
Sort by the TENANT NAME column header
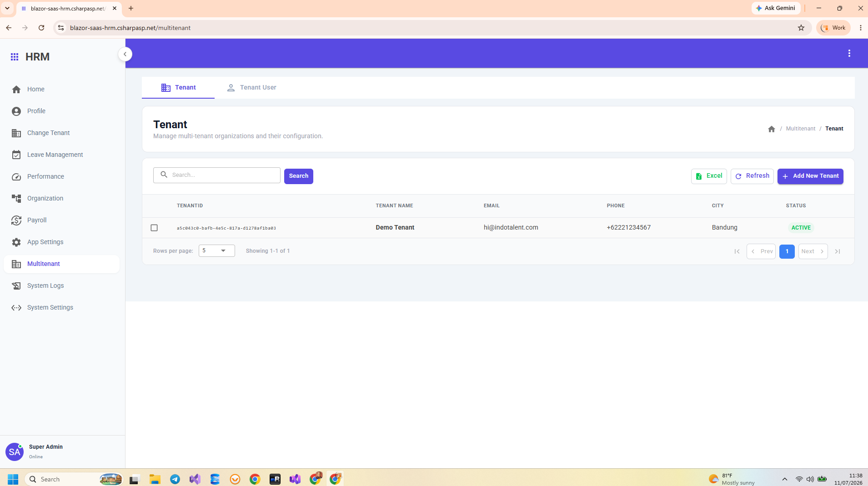(x=394, y=206)
